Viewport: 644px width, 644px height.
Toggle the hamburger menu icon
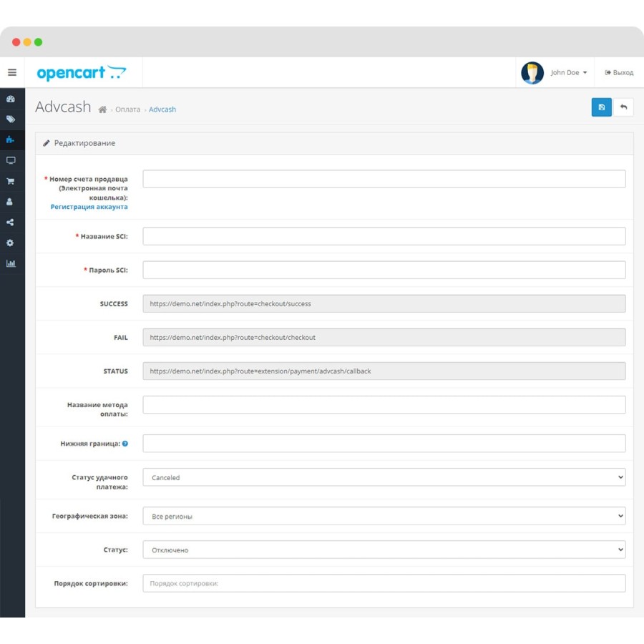point(12,73)
